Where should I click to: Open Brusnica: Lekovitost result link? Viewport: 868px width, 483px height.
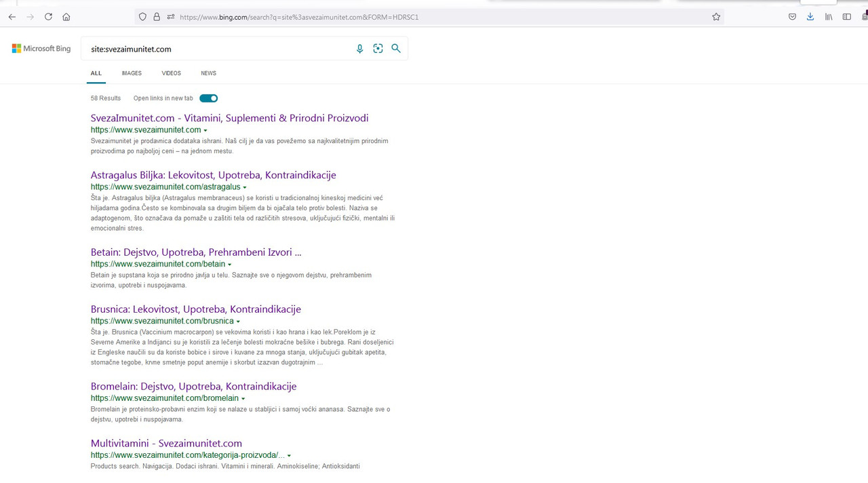[x=196, y=309]
